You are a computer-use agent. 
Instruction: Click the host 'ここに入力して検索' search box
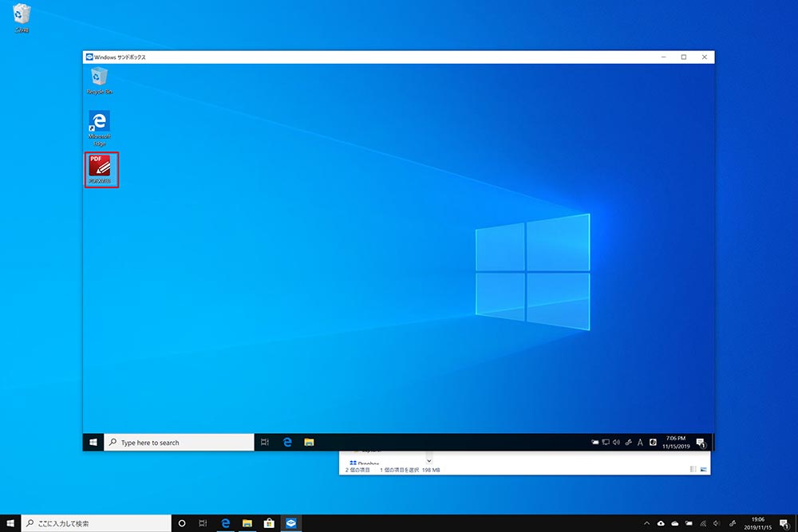pyautogui.click(x=97, y=523)
